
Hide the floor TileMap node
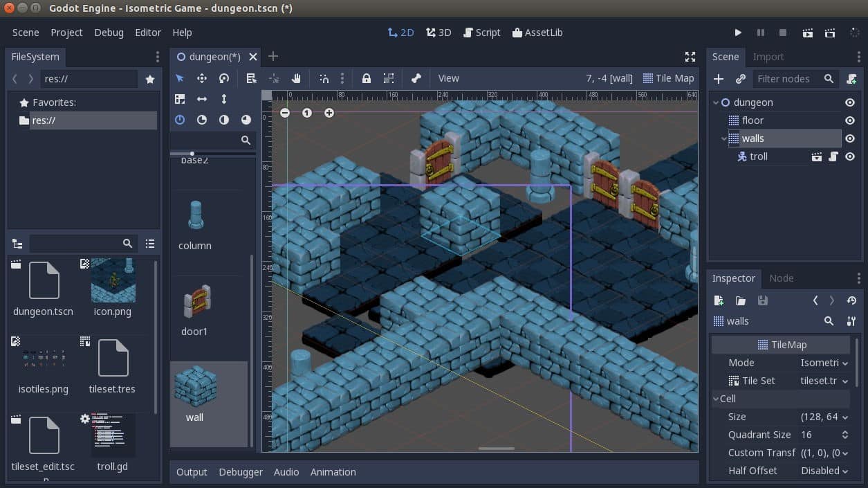850,120
